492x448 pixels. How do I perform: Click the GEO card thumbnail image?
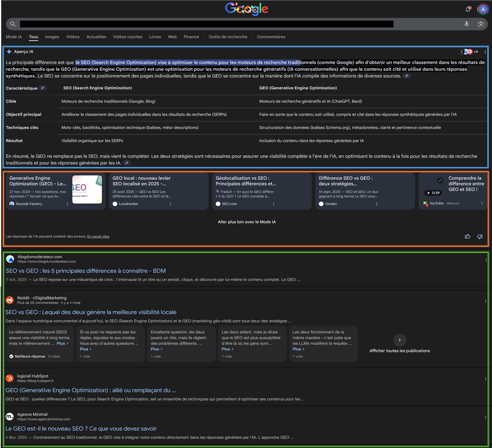tap(87, 189)
